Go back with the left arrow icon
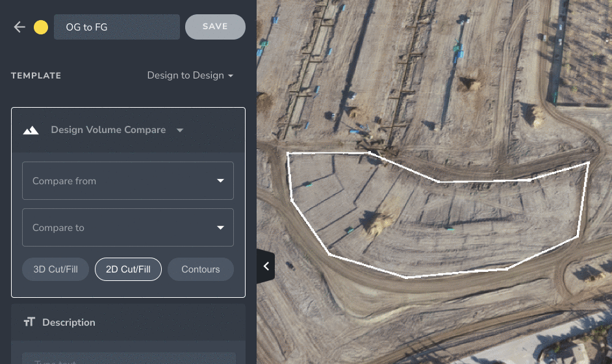 (x=19, y=27)
